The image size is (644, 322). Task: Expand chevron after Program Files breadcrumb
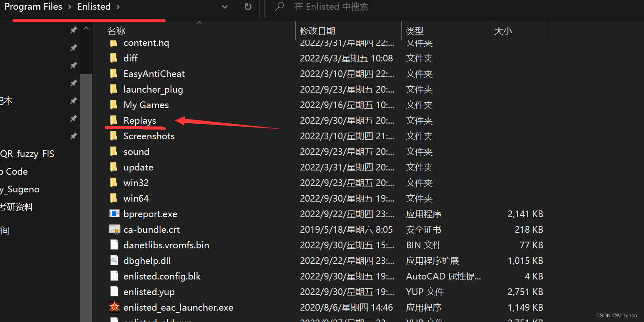coord(69,7)
